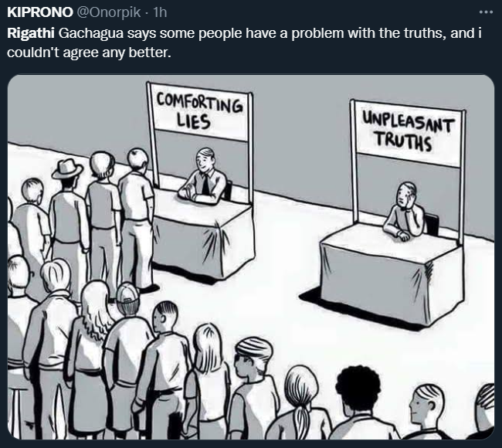Click the @Onorpik handle
Screen dimensions: 502x448
tap(108, 12)
